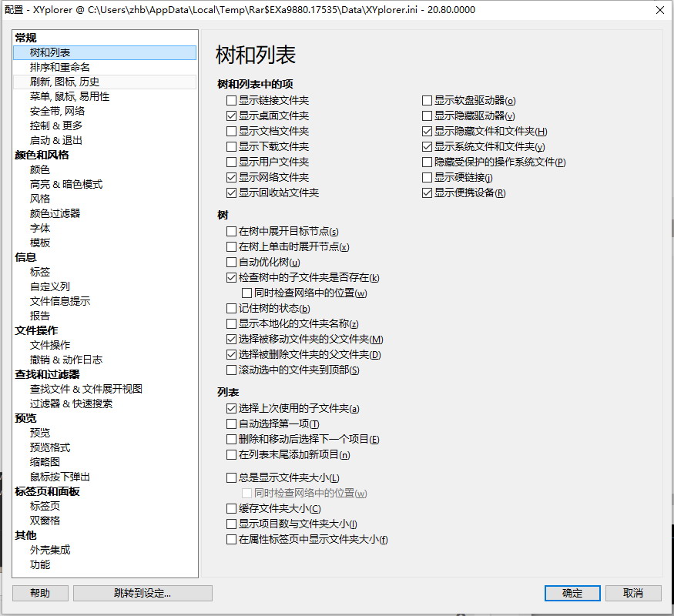This screenshot has width=674, height=616.
Task: Select 文件信息提示 in sidebar
Action: 60,301
